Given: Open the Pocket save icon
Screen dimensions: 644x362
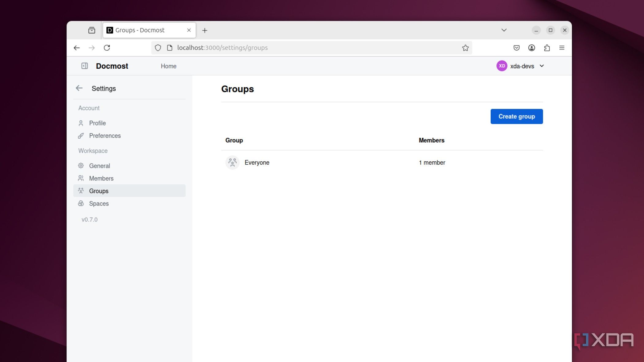Looking at the screenshot, I should click(x=516, y=48).
